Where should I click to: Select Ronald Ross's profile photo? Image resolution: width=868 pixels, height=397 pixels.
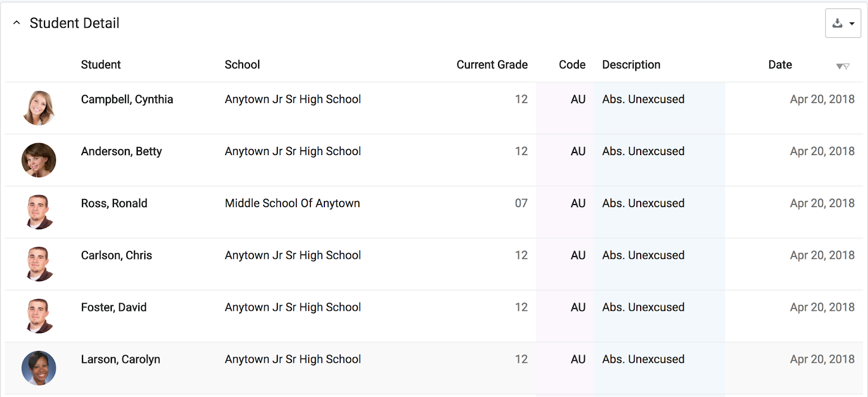(x=39, y=212)
